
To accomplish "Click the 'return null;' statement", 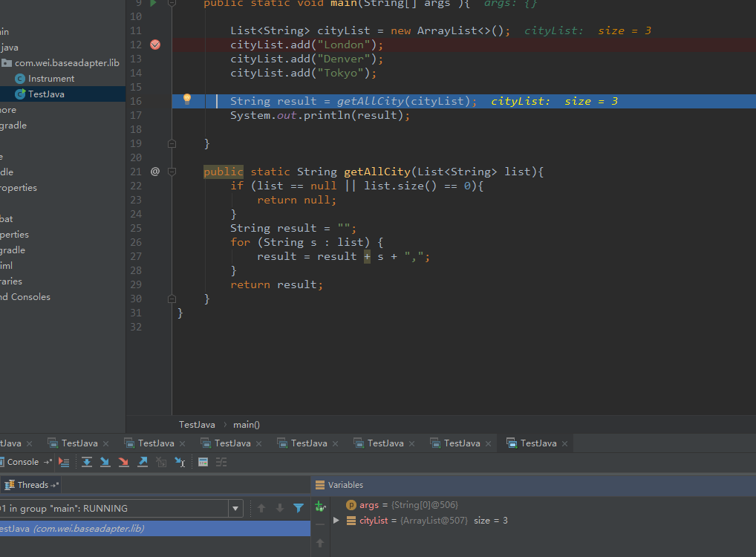I will pyautogui.click(x=296, y=200).
